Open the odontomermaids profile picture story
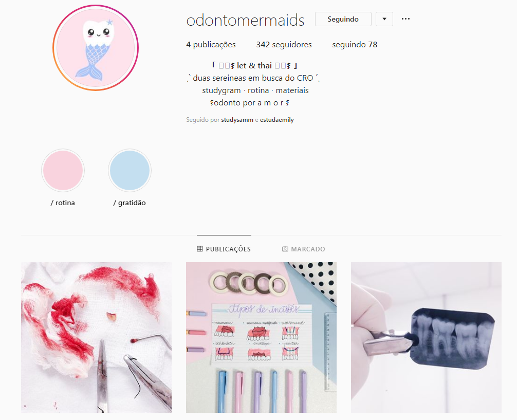Viewport: 517px width, 420px height. [96, 48]
